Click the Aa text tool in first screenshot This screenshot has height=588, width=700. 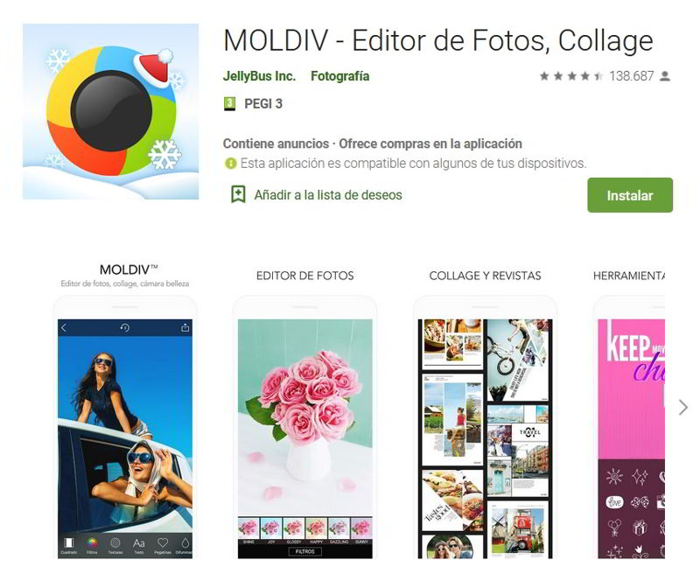139,543
